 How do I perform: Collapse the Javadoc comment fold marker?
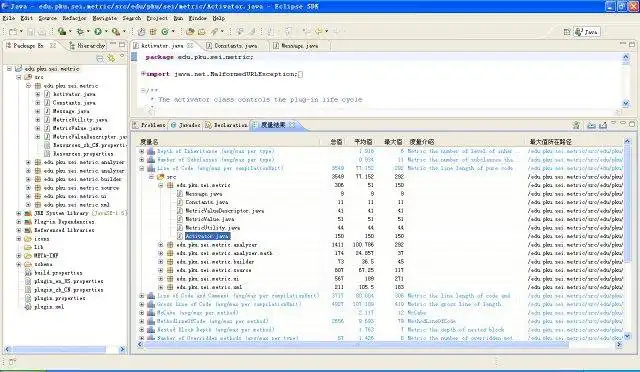[x=143, y=91]
